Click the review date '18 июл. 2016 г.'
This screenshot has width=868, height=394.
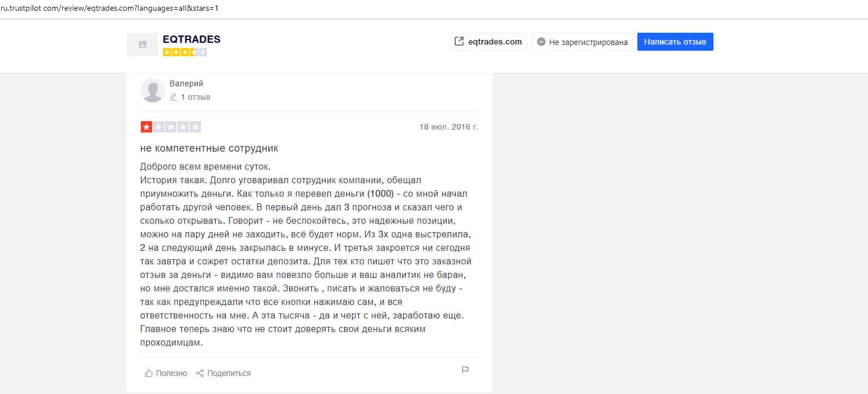pos(448,127)
